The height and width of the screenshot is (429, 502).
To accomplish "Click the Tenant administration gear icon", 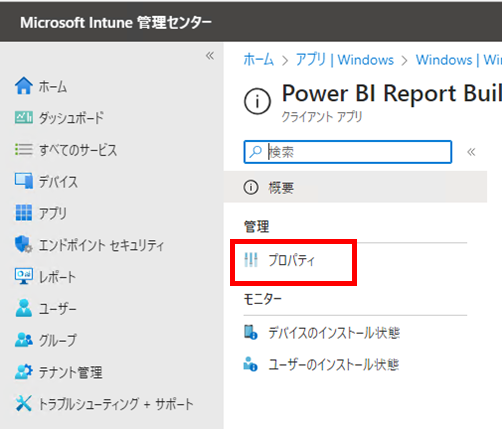I will tap(24, 372).
